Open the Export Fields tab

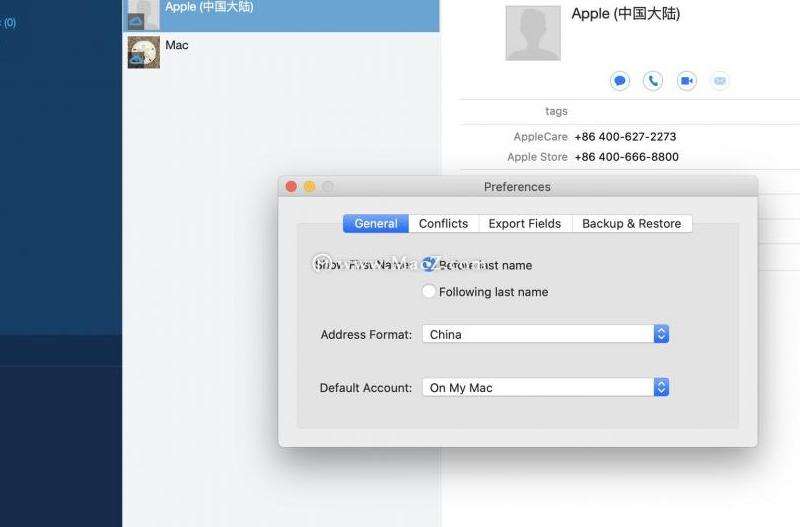point(524,223)
